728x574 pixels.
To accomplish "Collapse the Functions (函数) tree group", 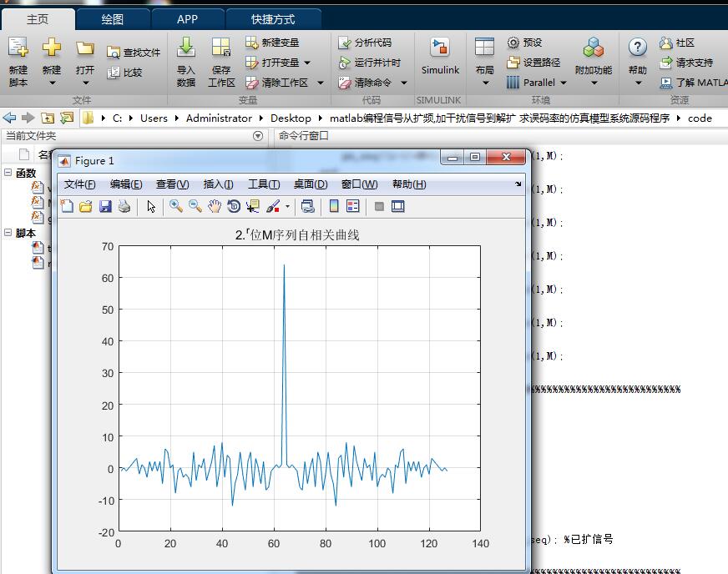I will [x=8, y=172].
